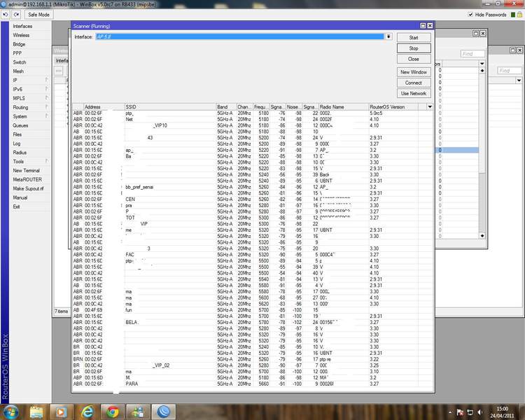Click the padlock icon in the toolbar

pos(519,15)
